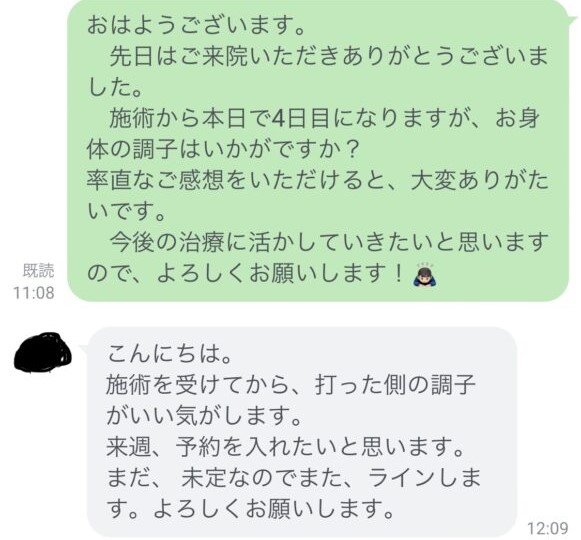Viewport: 581px width, 540px height.
Task: Tap the 既読 read status label
Action: pyautogui.click(x=39, y=271)
